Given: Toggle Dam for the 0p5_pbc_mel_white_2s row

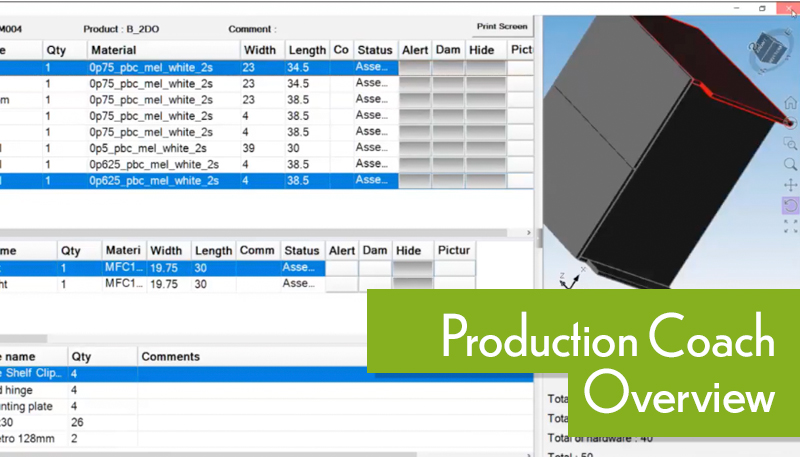Looking at the screenshot, I should pos(448,148).
